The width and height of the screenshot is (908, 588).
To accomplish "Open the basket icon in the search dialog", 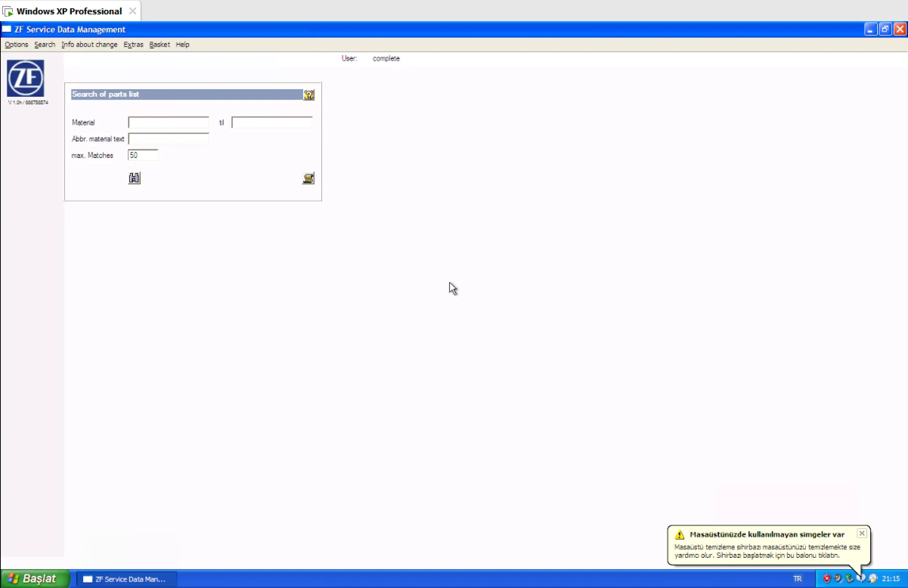I will [308, 178].
